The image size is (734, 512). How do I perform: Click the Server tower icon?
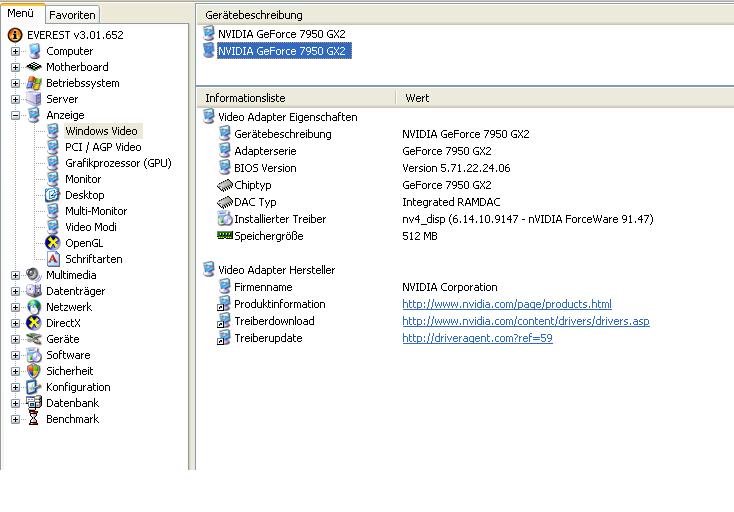point(34,99)
